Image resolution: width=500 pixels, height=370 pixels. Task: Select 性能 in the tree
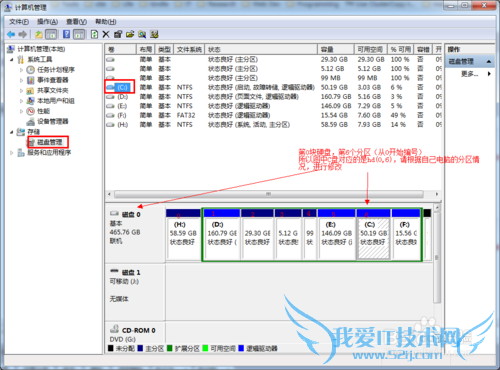pyautogui.click(x=43, y=111)
